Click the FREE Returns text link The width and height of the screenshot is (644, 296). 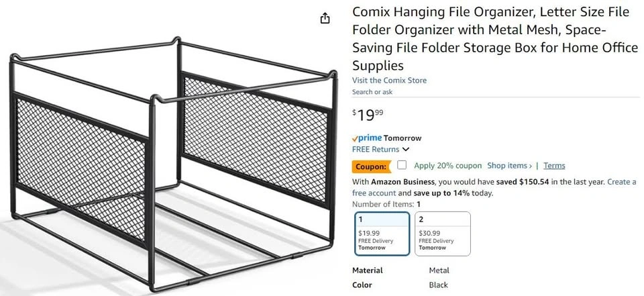coord(376,149)
